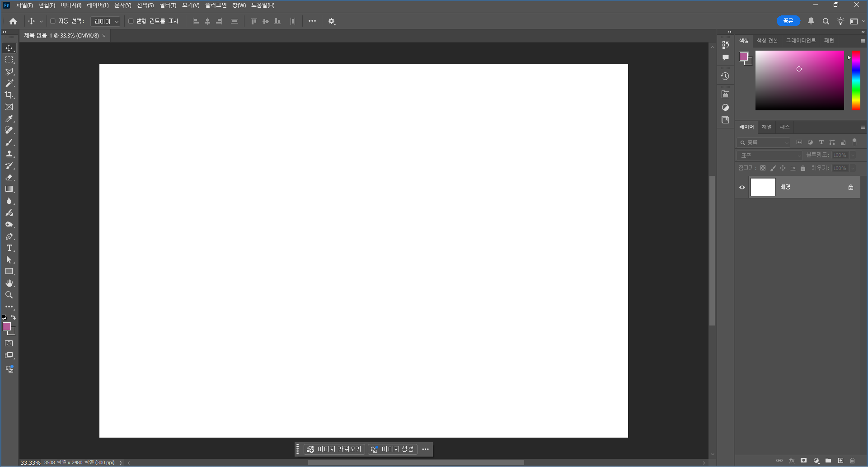This screenshot has width=868, height=467.
Task: Open notifications bell icon
Action: click(811, 21)
